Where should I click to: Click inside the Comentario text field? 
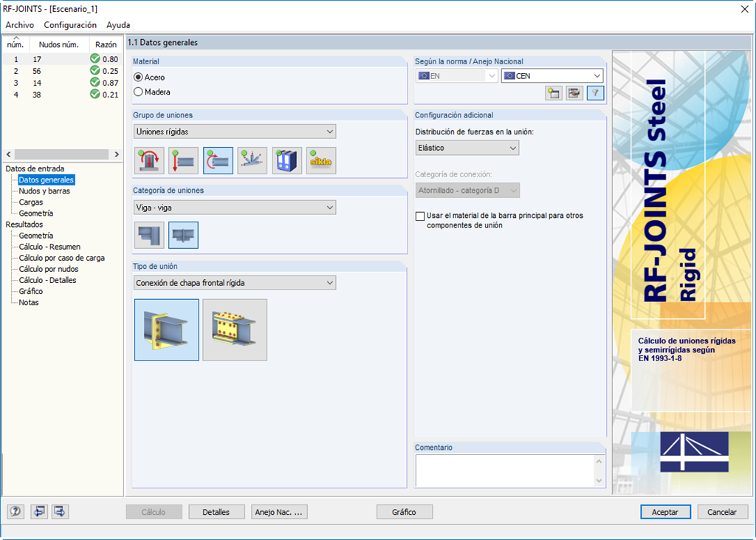tap(505, 471)
